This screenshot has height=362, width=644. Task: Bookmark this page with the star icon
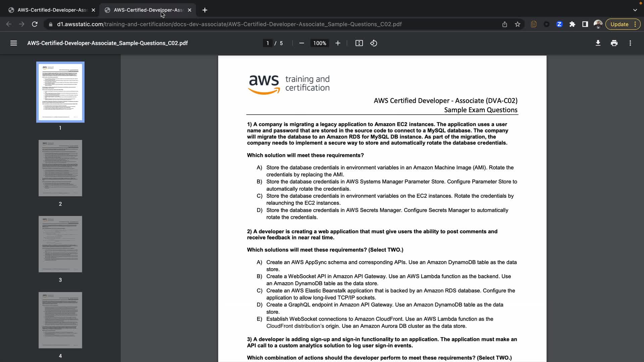tap(518, 24)
